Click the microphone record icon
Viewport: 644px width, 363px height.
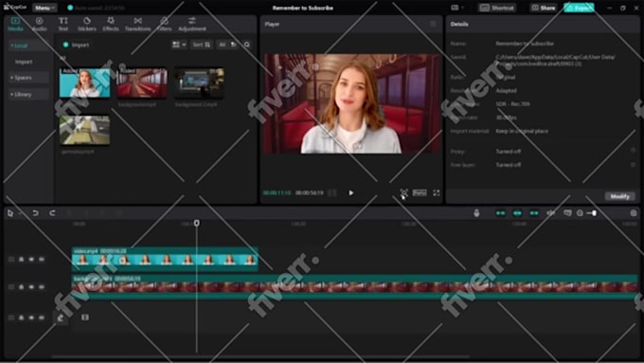tap(476, 213)
